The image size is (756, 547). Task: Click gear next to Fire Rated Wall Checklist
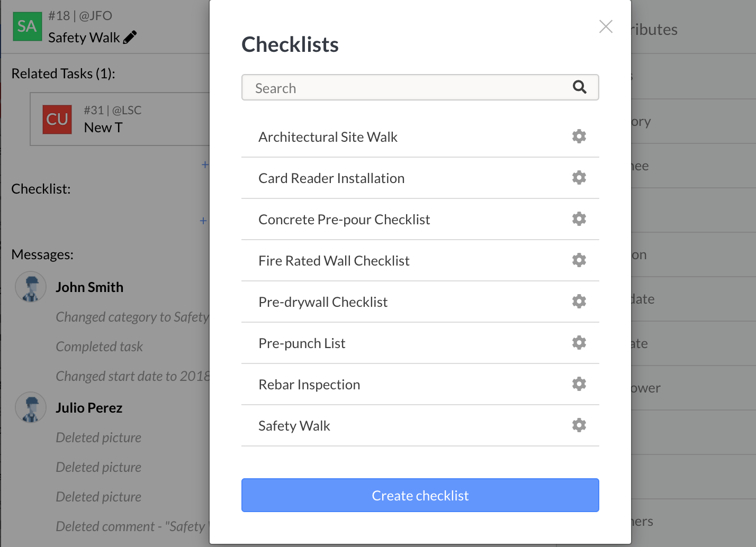pyautogui.click(x=579, y=260)
